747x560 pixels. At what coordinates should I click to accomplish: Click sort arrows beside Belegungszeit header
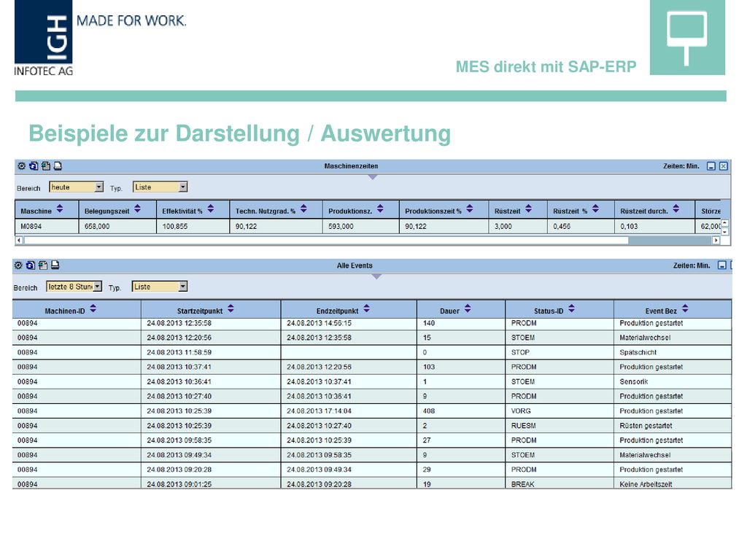click(137, 209)
